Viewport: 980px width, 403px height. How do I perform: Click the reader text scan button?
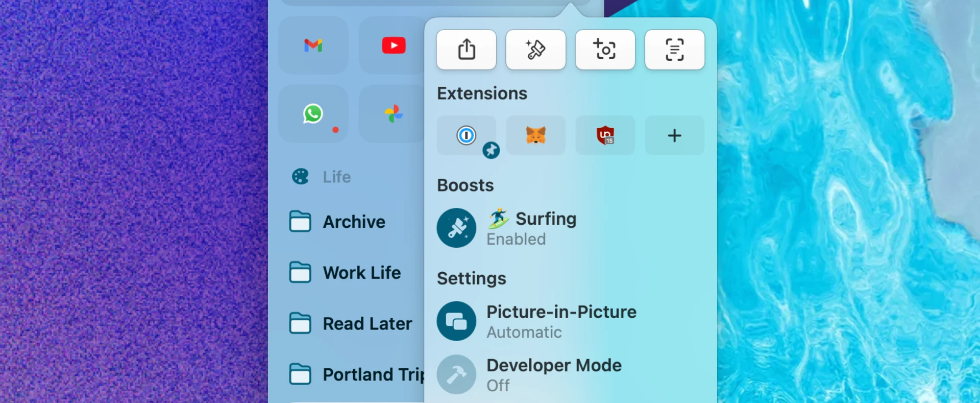coord(675,50)
